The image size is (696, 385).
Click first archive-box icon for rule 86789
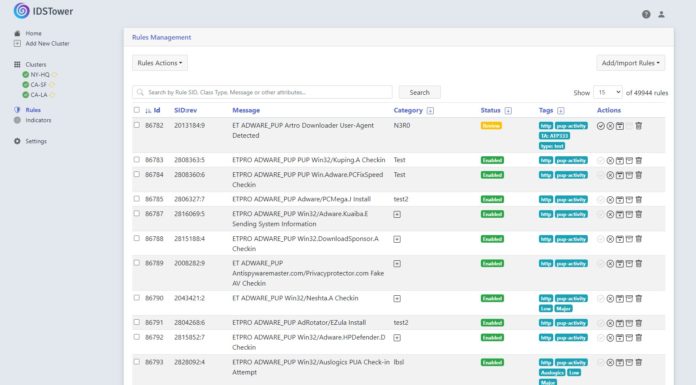coord(620,264)
